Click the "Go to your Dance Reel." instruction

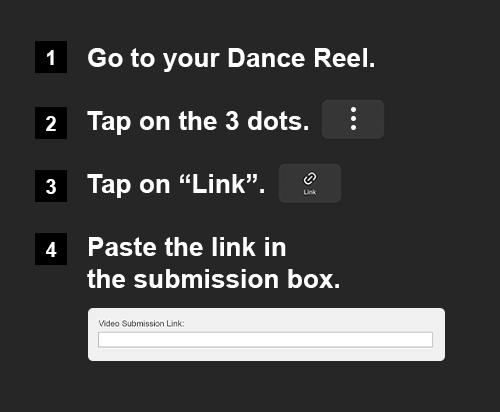point(231,59)
